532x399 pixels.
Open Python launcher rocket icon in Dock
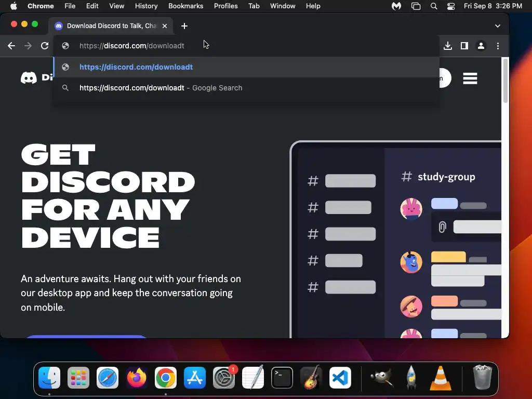[411, 378]
